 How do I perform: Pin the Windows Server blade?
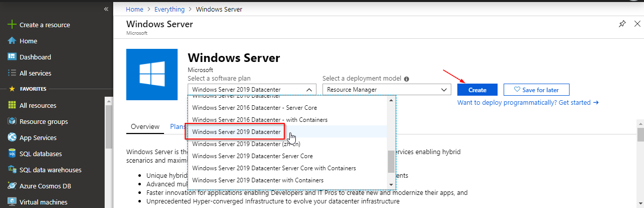coord(622,24)
